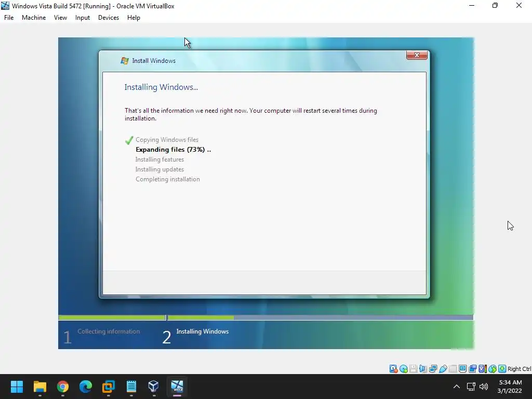532x399 pixels.
Task: Open Microsoft Edge from the taskbar
Action: (x=86, y=387)
